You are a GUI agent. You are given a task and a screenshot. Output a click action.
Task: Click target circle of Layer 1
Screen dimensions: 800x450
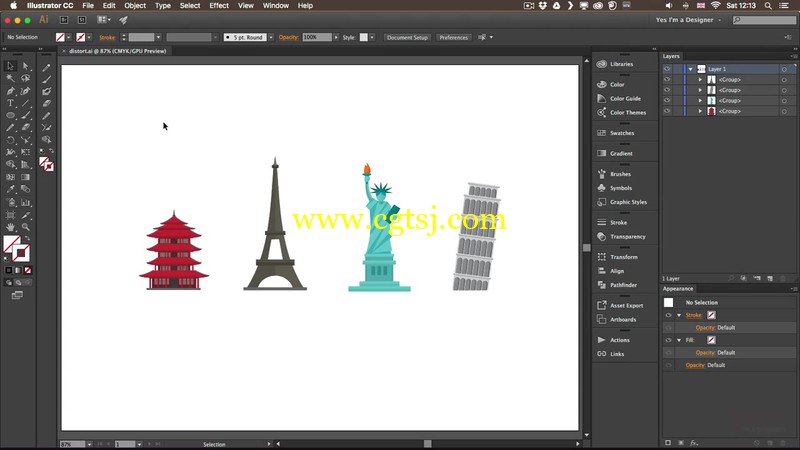(x=784, y=69)
